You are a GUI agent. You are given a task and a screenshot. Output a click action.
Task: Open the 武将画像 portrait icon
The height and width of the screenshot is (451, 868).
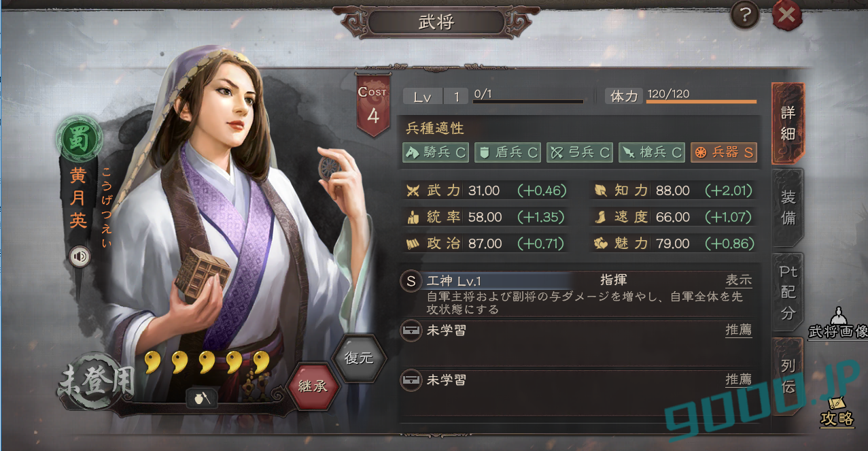coord(837,323)
